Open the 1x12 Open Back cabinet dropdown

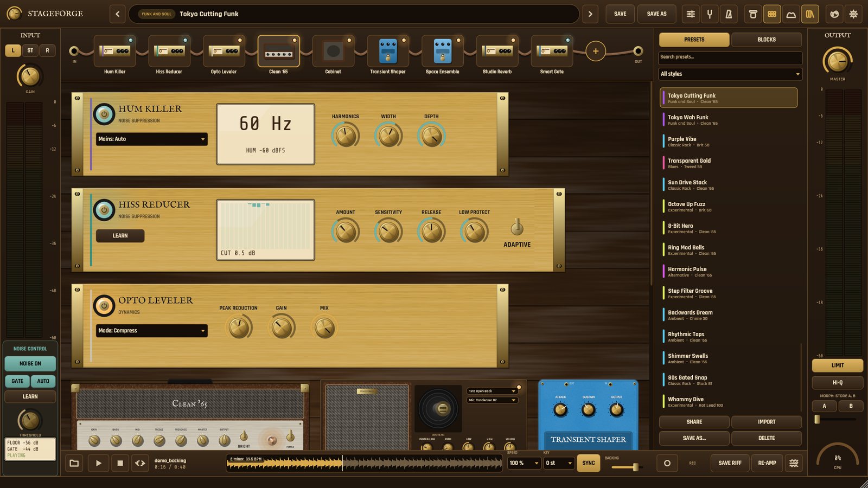(493, 391)
